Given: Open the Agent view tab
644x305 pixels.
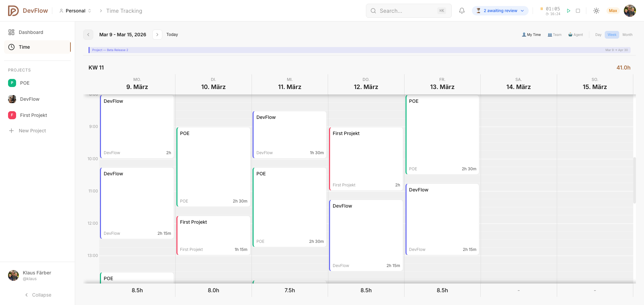Looking at the screenshot, I should [x=576, y=35].
